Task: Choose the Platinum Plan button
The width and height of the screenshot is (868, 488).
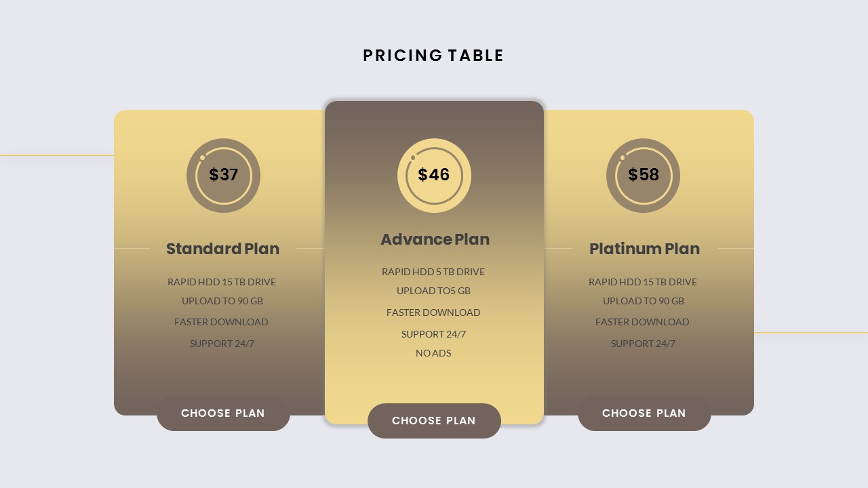Action: pyautogui.click(x=644, y=413)
